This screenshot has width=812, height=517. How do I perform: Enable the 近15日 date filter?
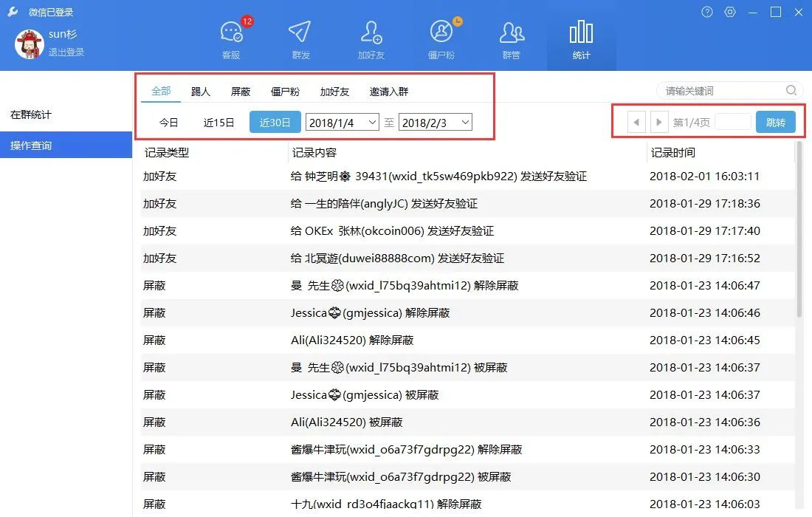click(x=218, y=122)
